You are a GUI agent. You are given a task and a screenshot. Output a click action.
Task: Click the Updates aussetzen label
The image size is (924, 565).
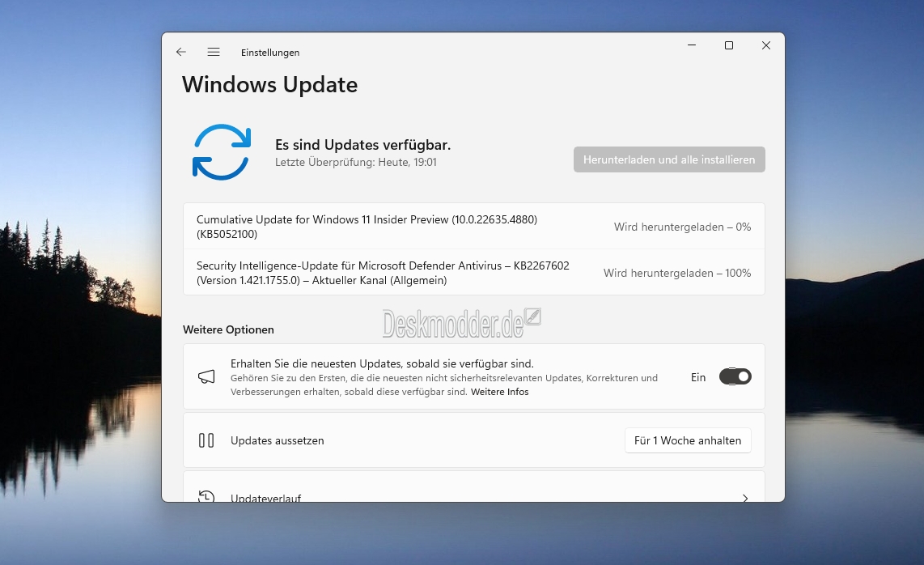[x=277, y=440]
